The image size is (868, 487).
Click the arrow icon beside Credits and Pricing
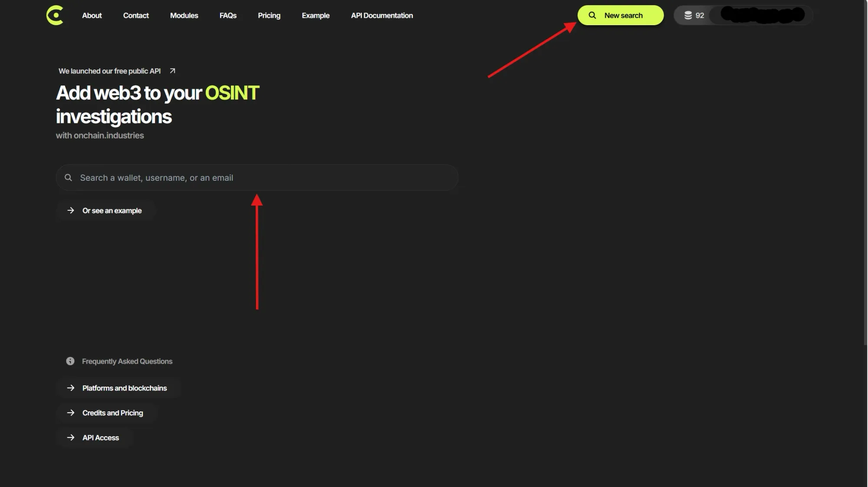click(x=70, y=412)
